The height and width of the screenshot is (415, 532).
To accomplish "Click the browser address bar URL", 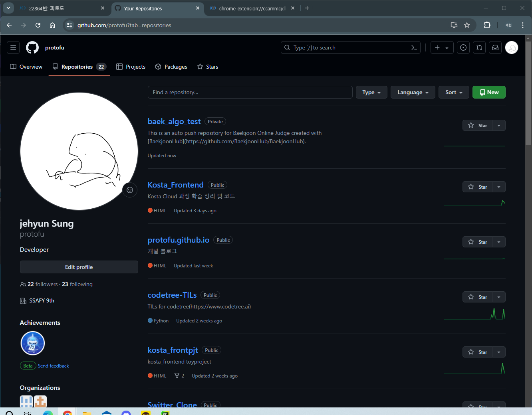I will [124, 25].
